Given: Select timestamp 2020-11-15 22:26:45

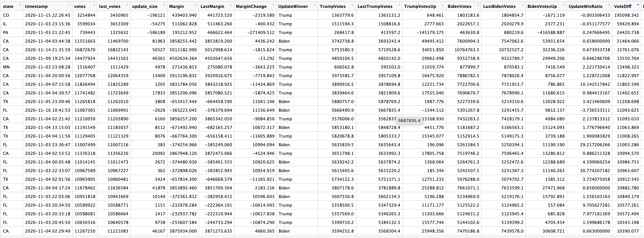Looking at the screenshot, I should [x=47, y=15].
